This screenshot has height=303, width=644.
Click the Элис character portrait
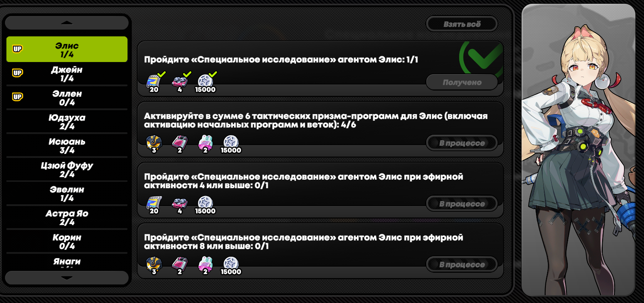tap(578, 150)
